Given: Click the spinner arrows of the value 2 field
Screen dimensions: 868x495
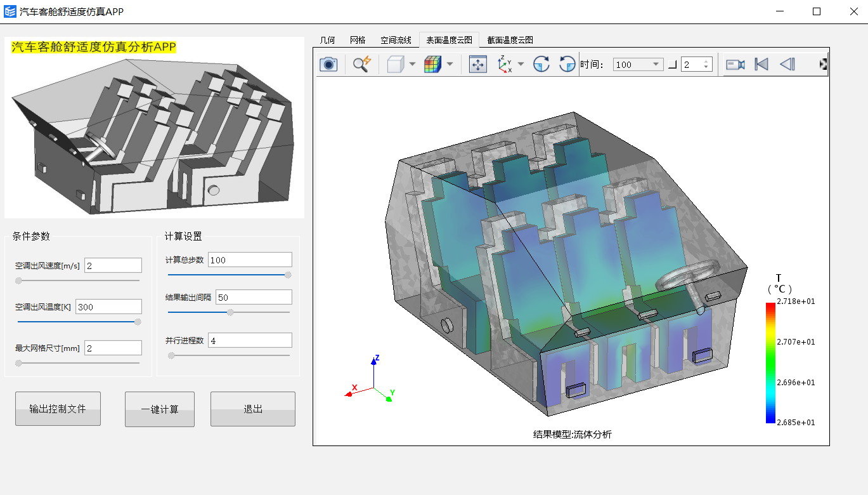Looking at the screenshot, I should pyautogui.click(x=708, y=64).
